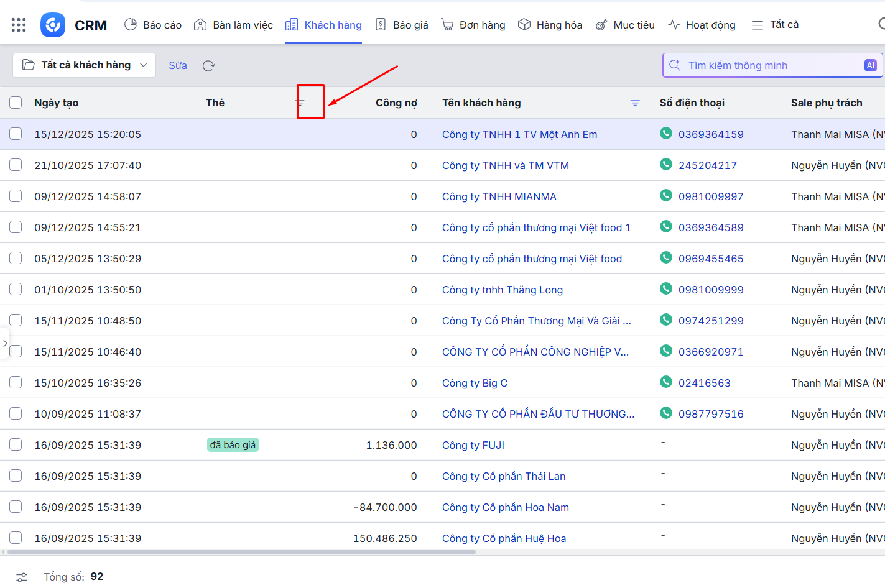Click filter icon in Tên khách hàng column
Viewport: 885px width, 588px height.
click(635, 103)
